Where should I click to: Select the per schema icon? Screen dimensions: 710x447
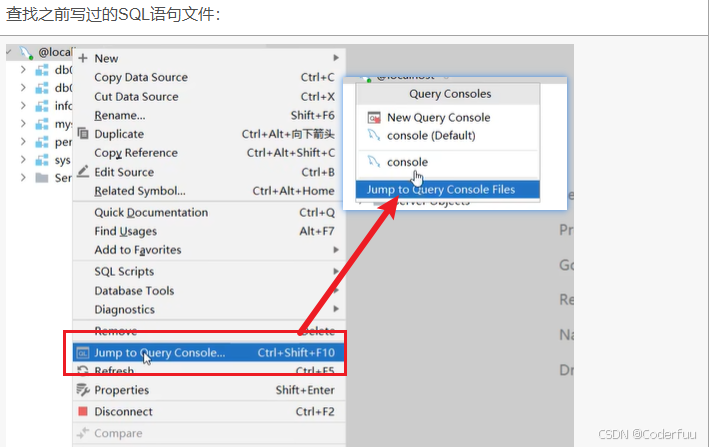(42, 142)
